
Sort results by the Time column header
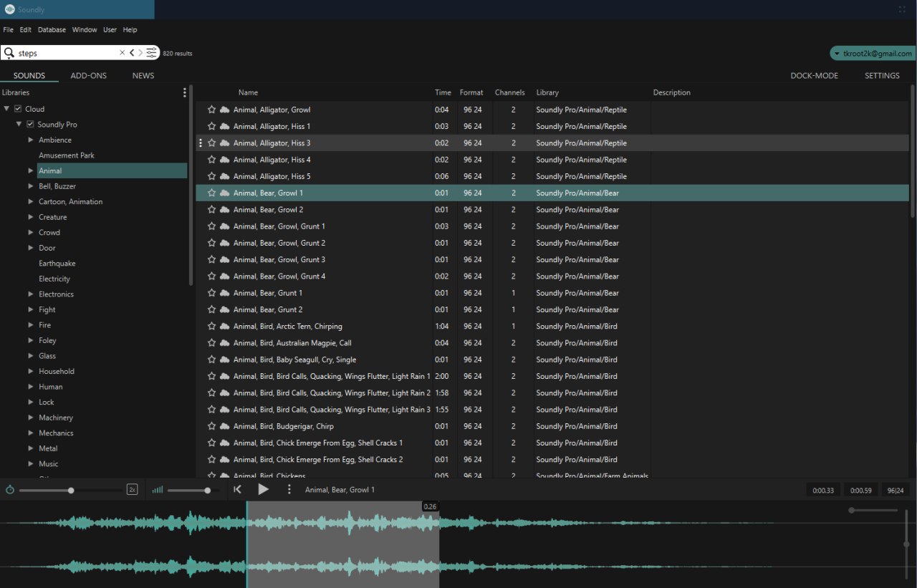coord(443,92)
